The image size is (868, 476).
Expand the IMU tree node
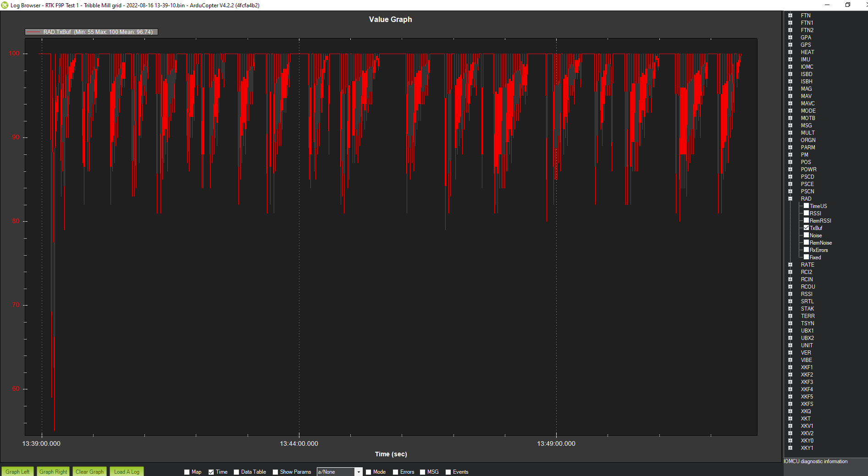coord(790,59)
